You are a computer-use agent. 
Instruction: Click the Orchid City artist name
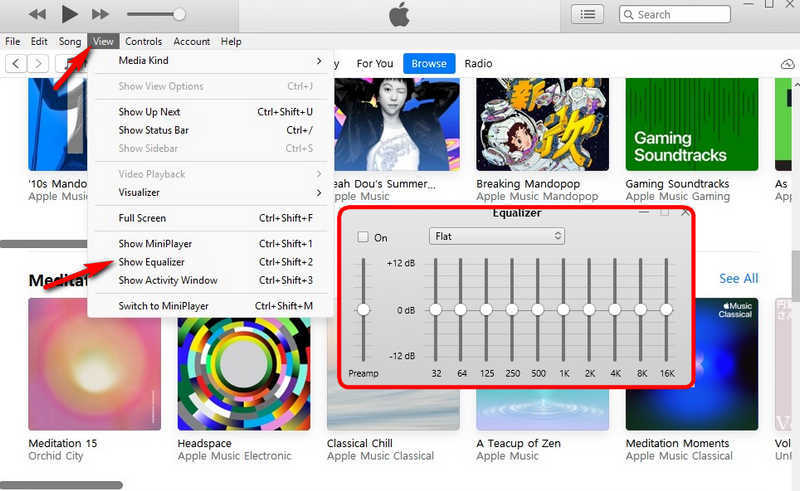point(56,456)
